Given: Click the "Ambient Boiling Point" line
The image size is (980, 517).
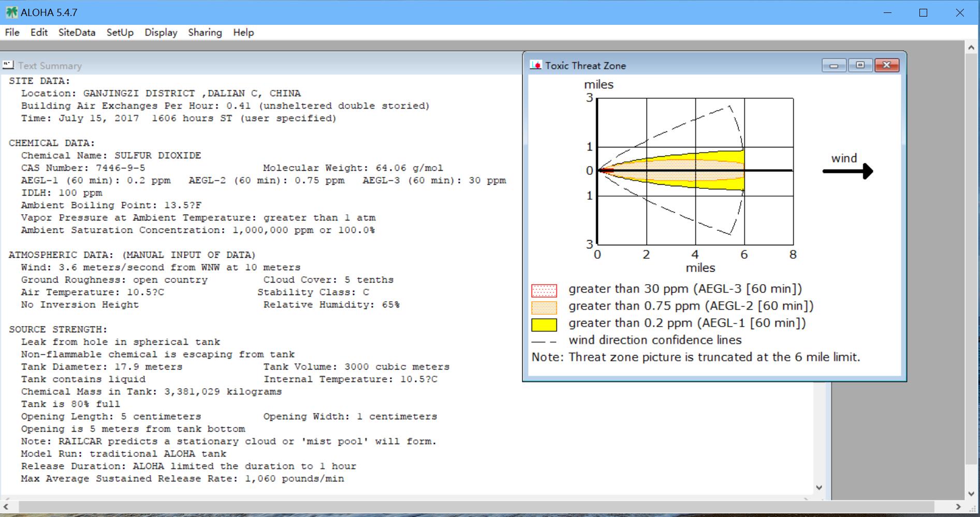Looking at the screenshot, I should (111, 205).
